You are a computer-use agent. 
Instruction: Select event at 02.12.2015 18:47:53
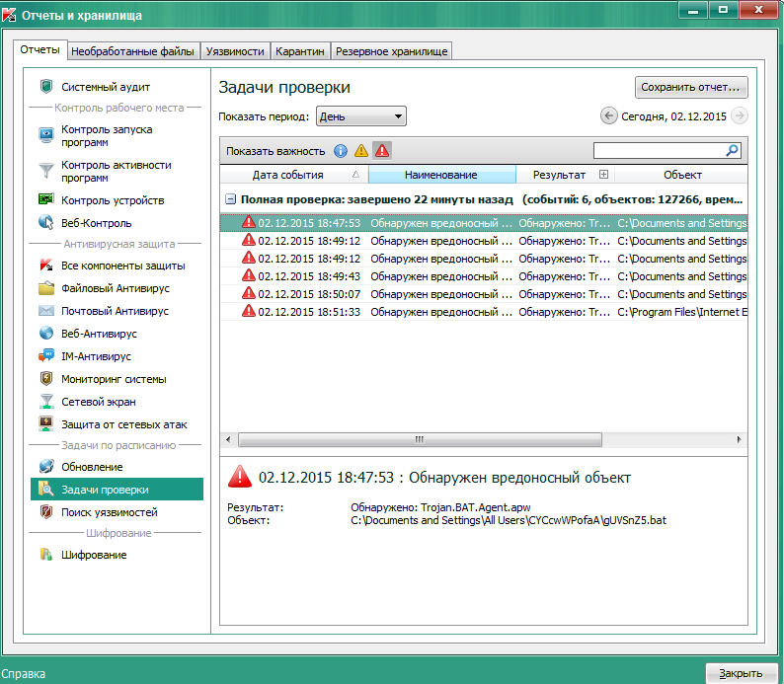point(484,223)
